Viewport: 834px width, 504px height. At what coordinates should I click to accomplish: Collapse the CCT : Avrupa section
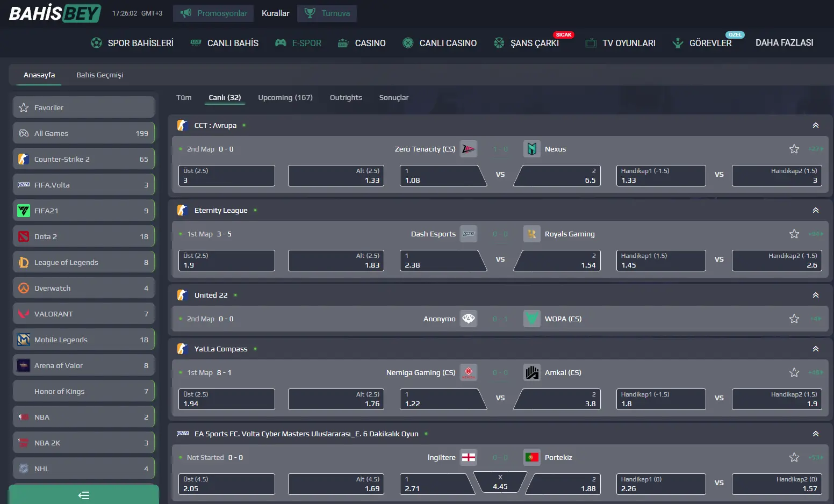click(x=816, y=125)
